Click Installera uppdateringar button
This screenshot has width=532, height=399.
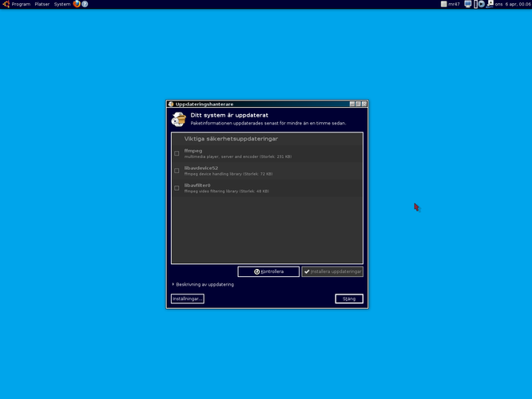click(x=332, y=271)
